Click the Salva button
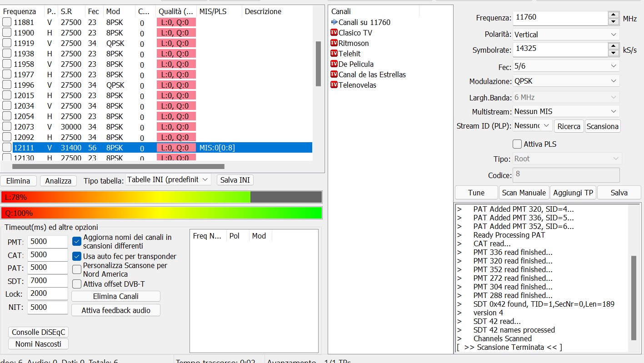The image size is (644, 363). coord(619,193)
